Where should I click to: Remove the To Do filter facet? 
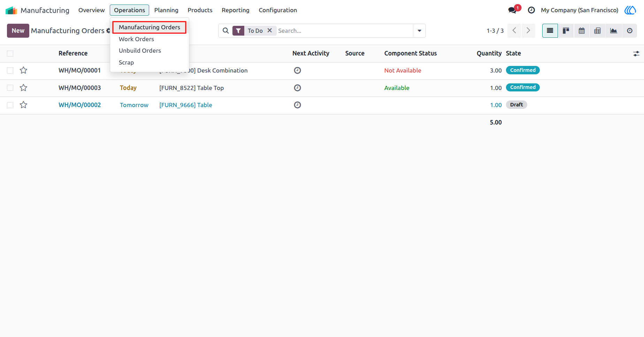270,31
